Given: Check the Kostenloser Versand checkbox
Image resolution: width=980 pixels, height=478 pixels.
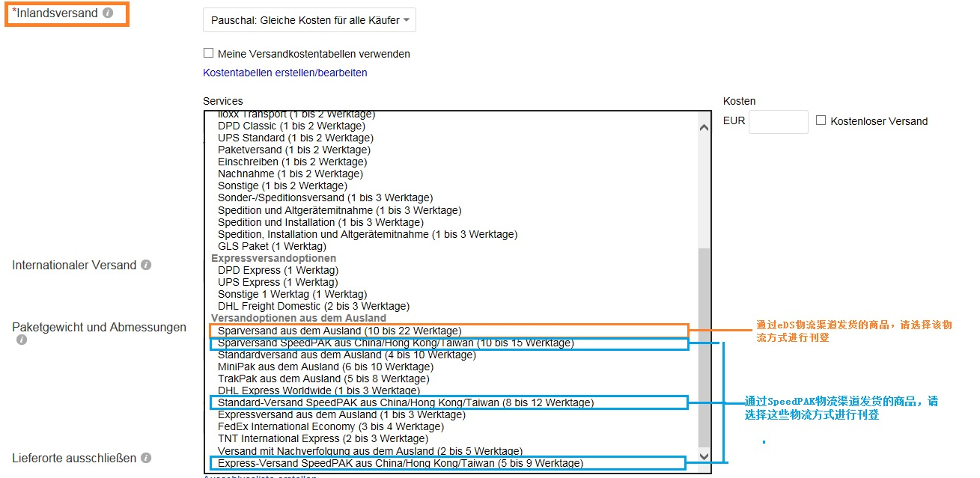Looking at the screenshot, I should [821, 120].
